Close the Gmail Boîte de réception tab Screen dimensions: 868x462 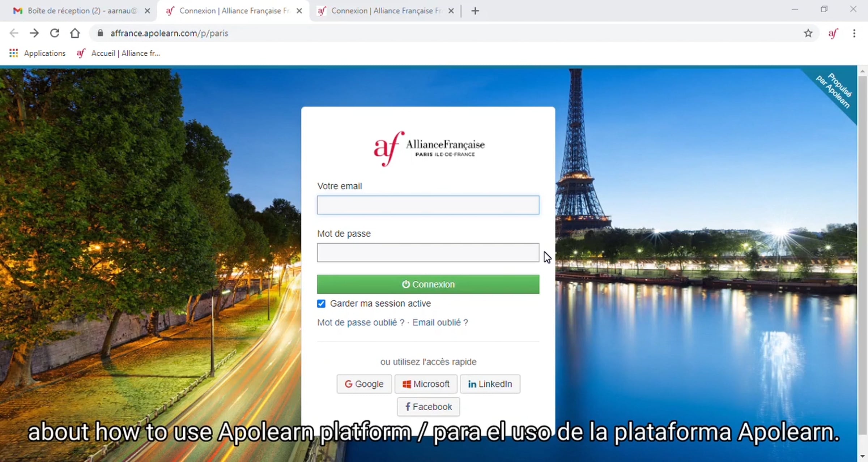pyautogui.click(x=147, y=11)
